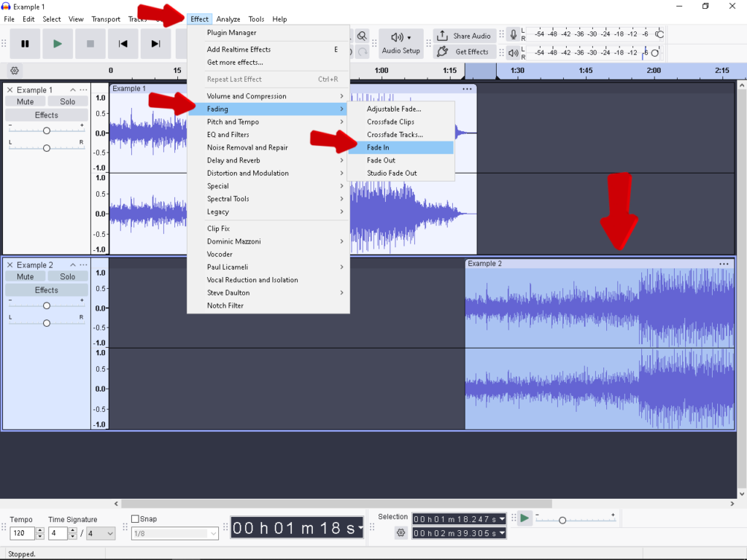The height and width of the screenshot is (560, 747).
Task: Skip to start of project
Action: (x=123, y=44)
